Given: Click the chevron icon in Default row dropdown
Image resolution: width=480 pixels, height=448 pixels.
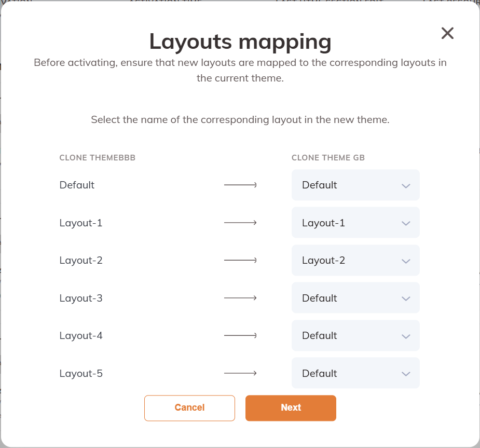Looking at the screenshot, I should click(x=406, y=186).
